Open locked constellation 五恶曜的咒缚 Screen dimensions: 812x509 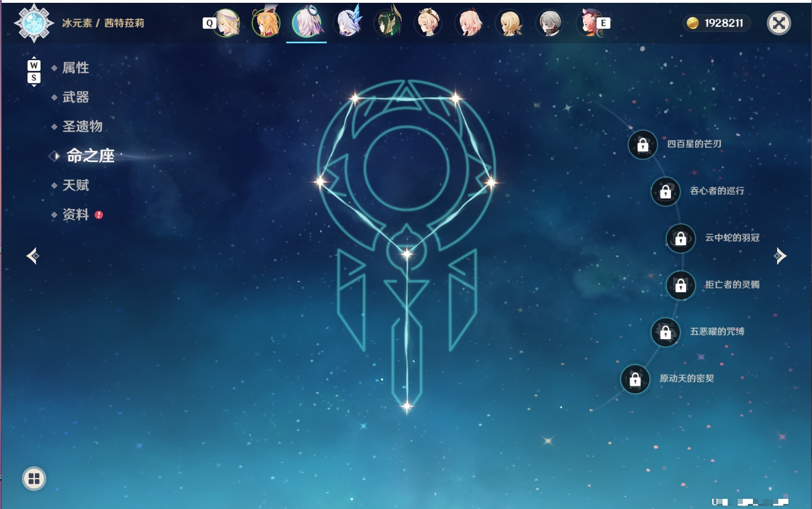[666, 332]
